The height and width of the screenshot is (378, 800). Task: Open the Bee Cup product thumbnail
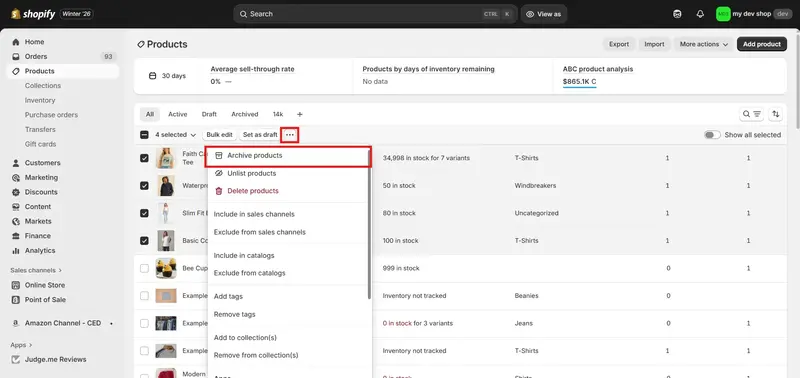[x=166, y=268]
